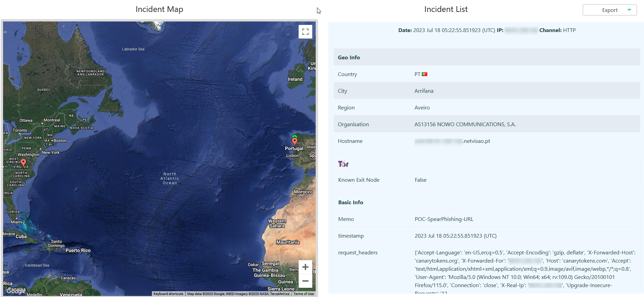644x297 pixels.
Task: Select the timestamp value in Basic Info
Action: [456, 236]
